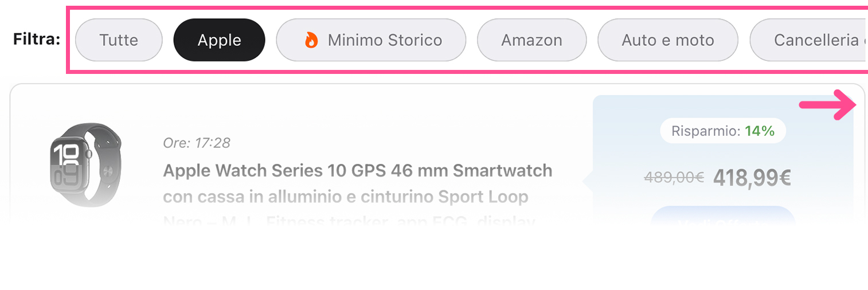
Task: Select the partially visible Cancelleria filter
Action: coord(808,40)
